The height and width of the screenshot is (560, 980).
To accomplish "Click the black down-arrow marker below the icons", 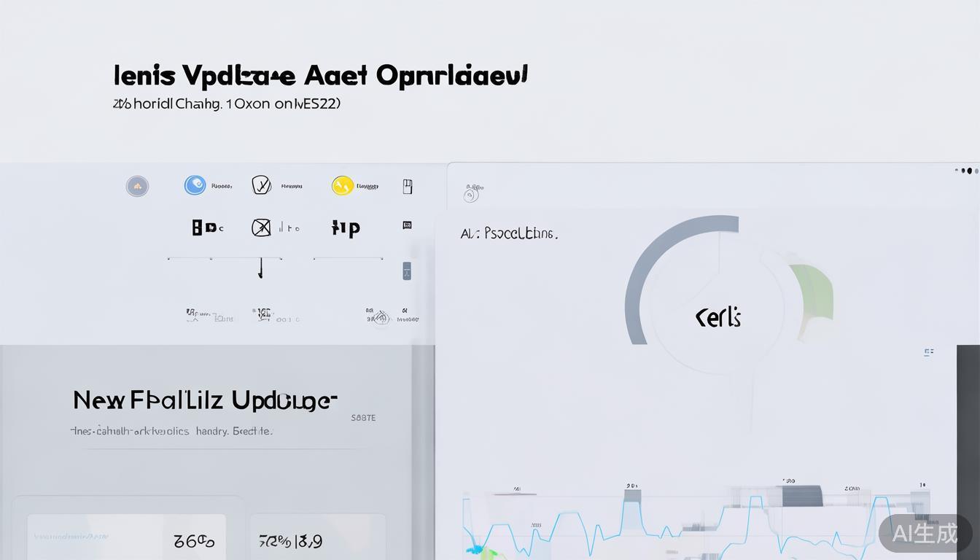I will [x=260, y=269].
